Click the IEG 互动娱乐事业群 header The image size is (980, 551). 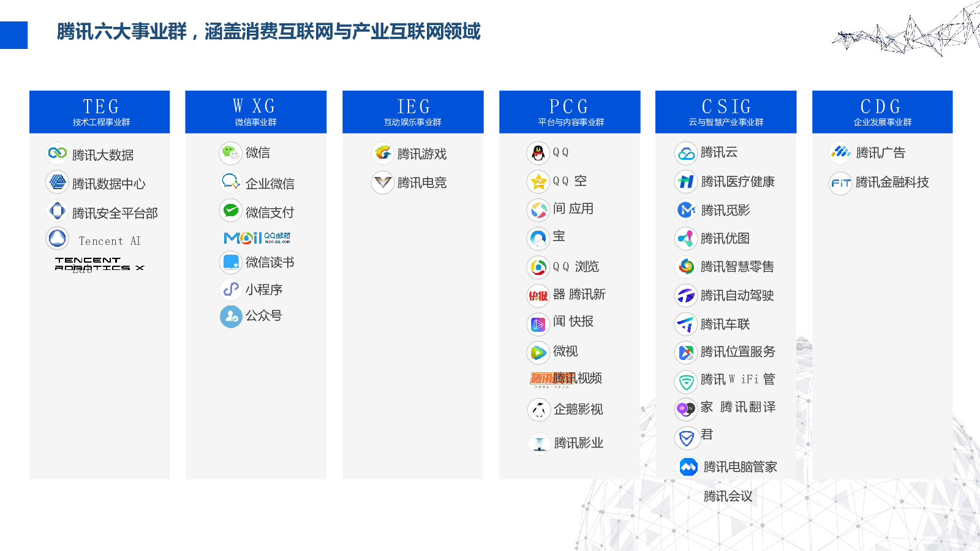tap(413, 112)
